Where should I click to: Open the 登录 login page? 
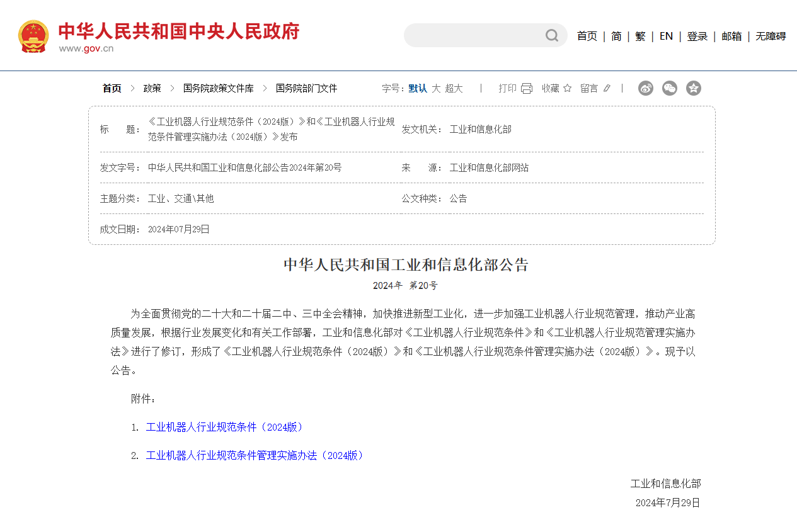point(697,37)
